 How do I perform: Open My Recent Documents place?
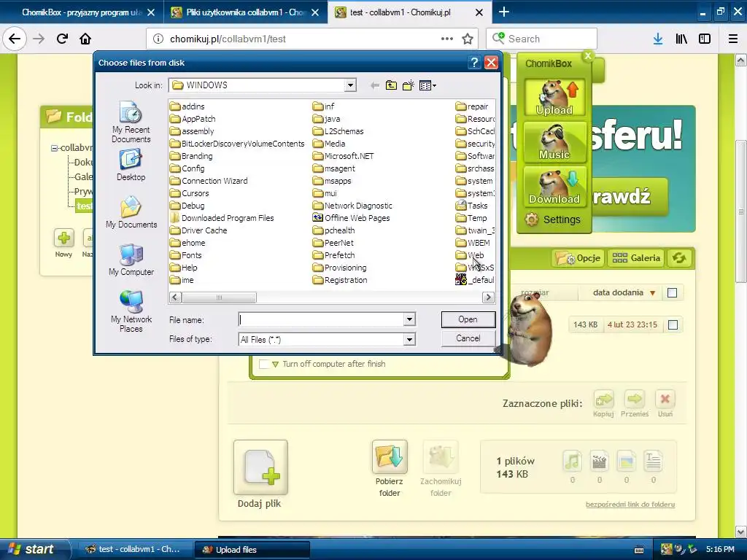(131, 122)
